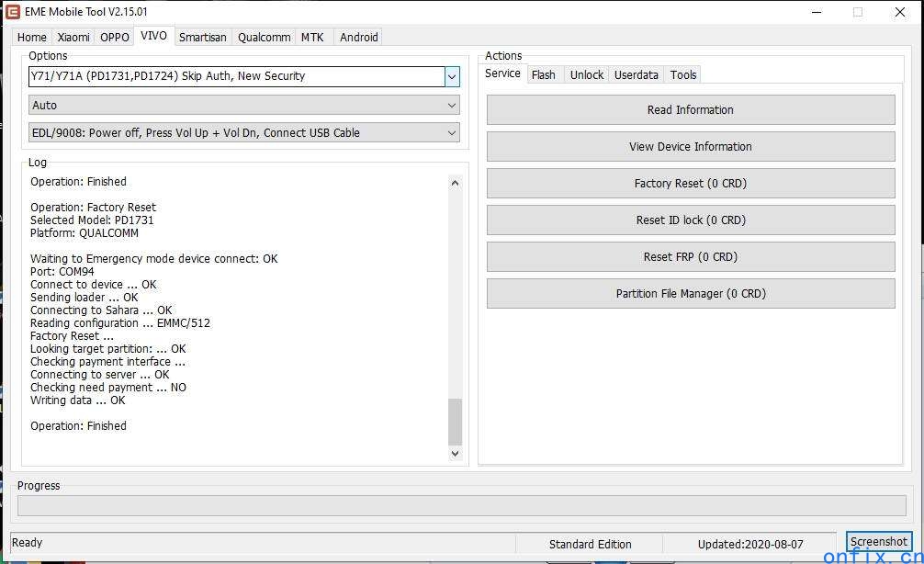Viewport: 924px width, 564px height.
Task: Click log line 'Port: COM94'
Action: 62,272
